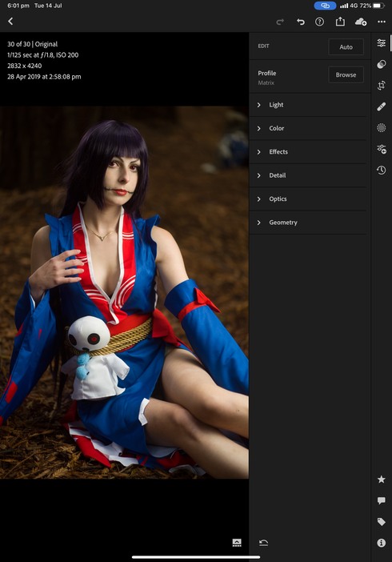392x562 pixels.
Task: Expand the Optics panel
Action: click(308, 199)
